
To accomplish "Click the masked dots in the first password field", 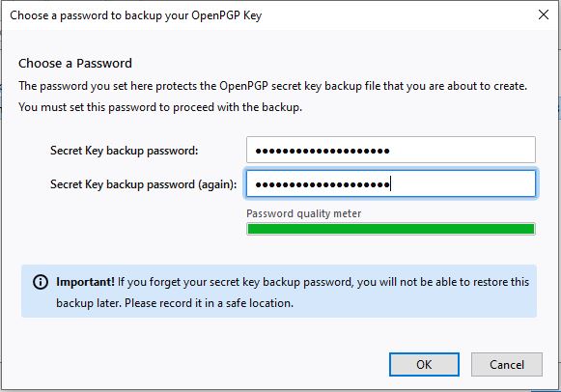I will [323, 151].
